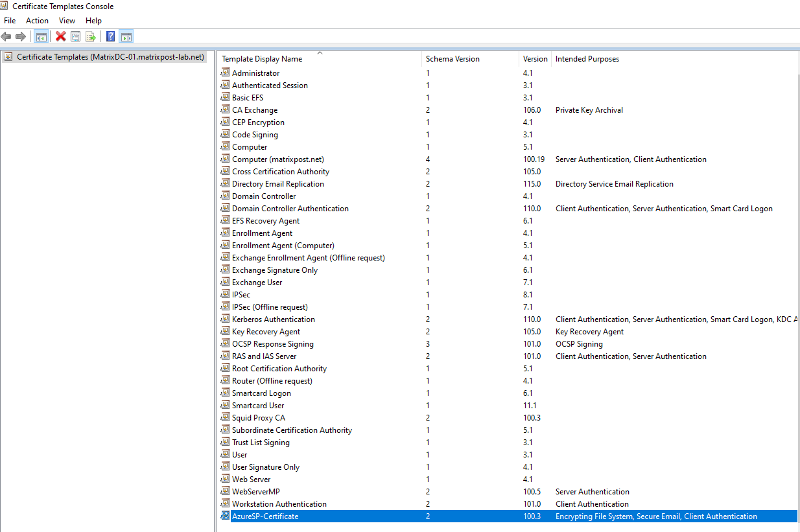The image size is (800, 532).
Task: Open the Action menu
Action: (x=37, y=21)
